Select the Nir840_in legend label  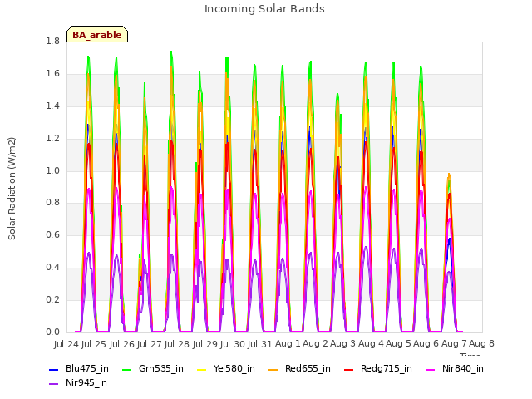point(463,369)
